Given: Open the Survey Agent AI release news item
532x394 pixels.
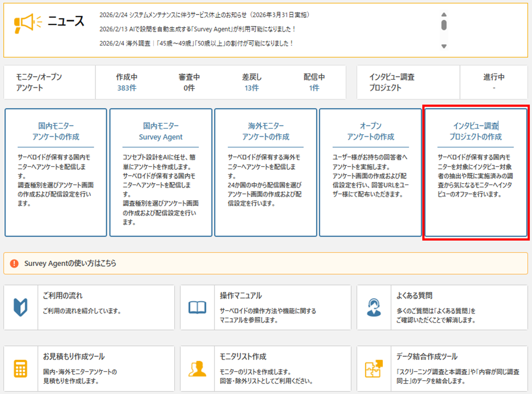Looking at the screenshot, I should pyautogui.click(x=197, y=29).
